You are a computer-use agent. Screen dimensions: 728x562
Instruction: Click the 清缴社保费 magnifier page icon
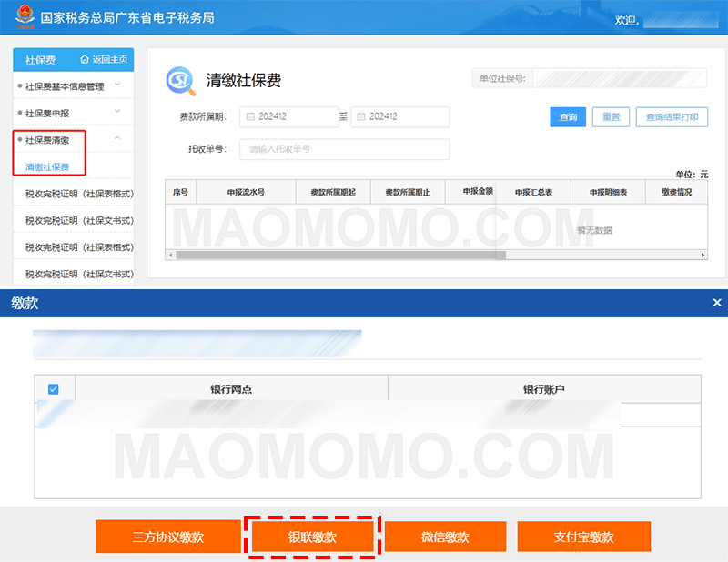(x=180, y=81)
